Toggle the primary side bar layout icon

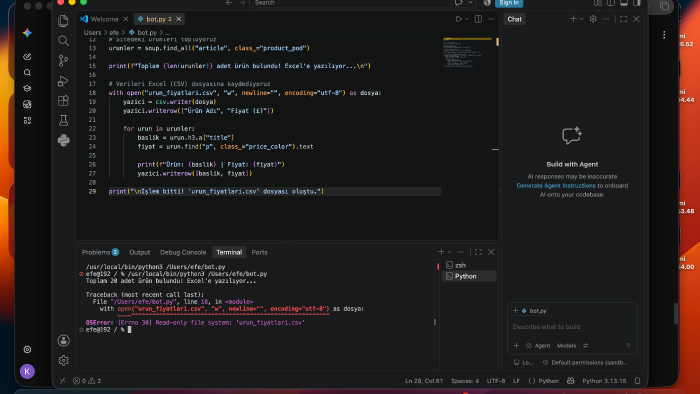coord(611,3)
